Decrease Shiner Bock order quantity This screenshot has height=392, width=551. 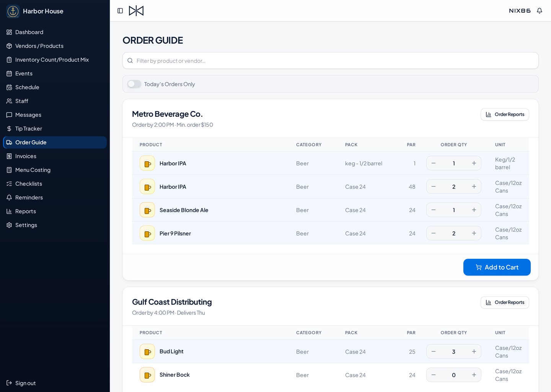(x=434, y=375)
